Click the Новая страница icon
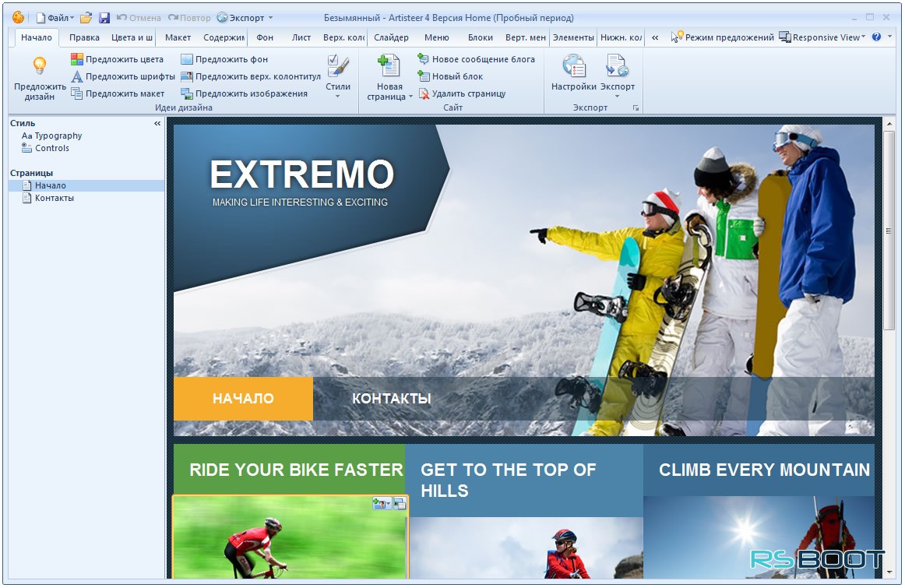 (389, 66)
